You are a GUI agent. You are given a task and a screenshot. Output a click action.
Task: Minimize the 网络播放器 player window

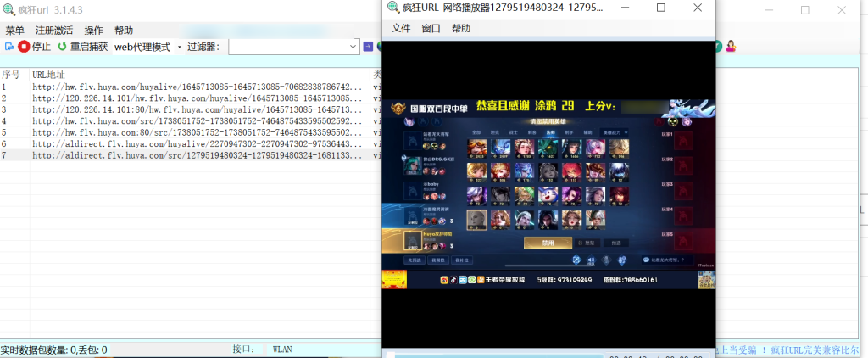(x=626, y=8)
